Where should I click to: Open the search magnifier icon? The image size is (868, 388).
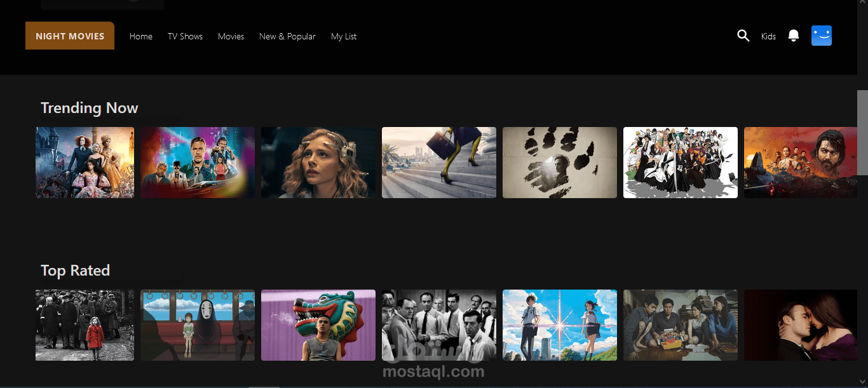[x=743, y=36]
